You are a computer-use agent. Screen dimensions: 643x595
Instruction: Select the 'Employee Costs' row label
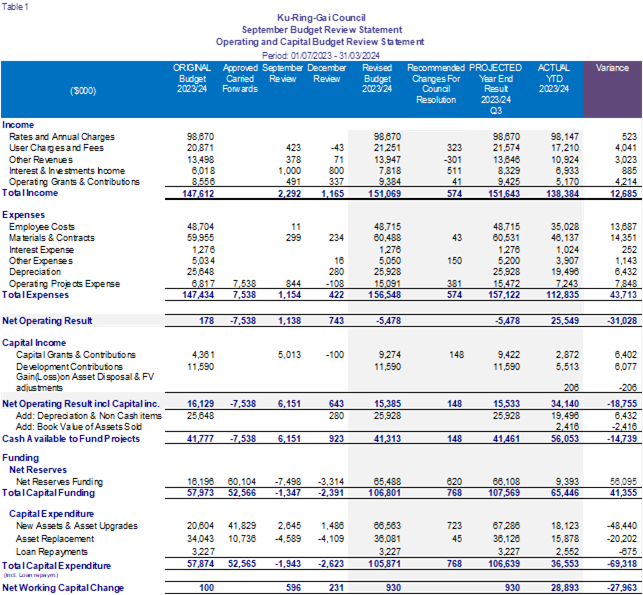42,227
